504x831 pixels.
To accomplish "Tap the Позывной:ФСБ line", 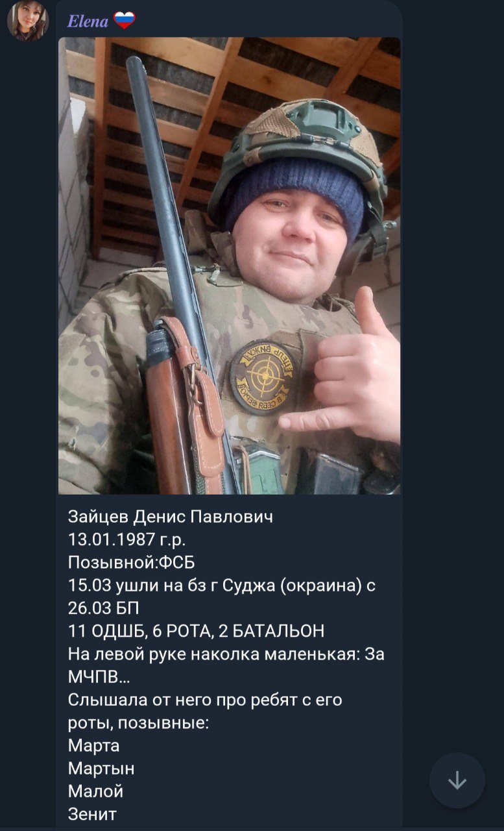I will (132, 562).
